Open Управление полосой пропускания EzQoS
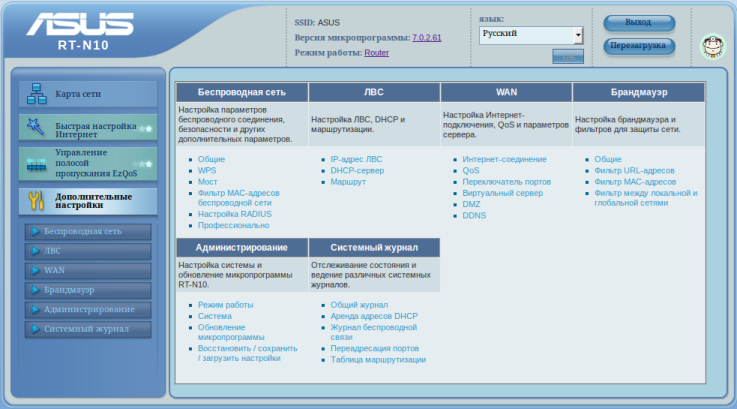This screenshot has width=737, height=409. 88,163
